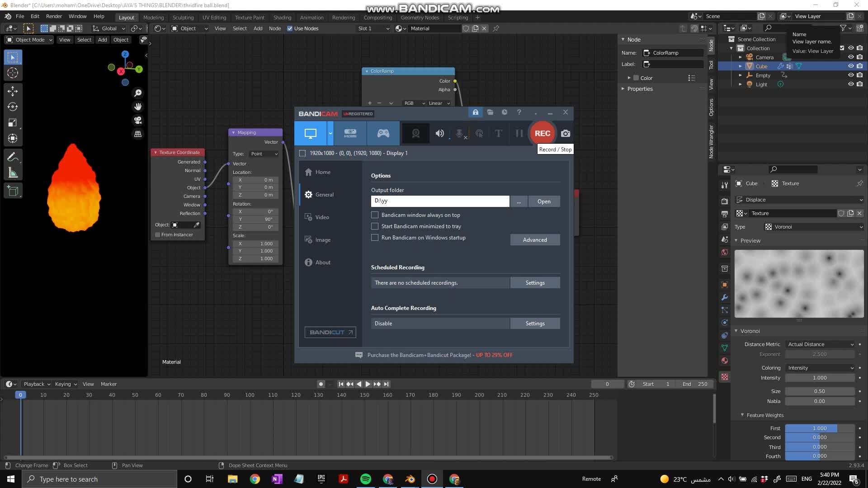Open Bandicam's Video settings page

(x=322, y=217)
